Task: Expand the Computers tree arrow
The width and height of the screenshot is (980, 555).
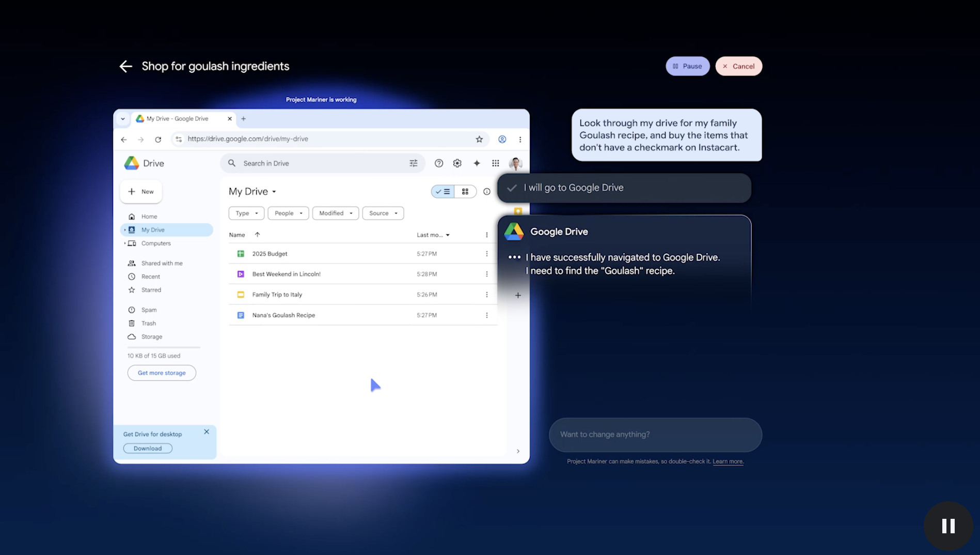Action: (125, 243)
